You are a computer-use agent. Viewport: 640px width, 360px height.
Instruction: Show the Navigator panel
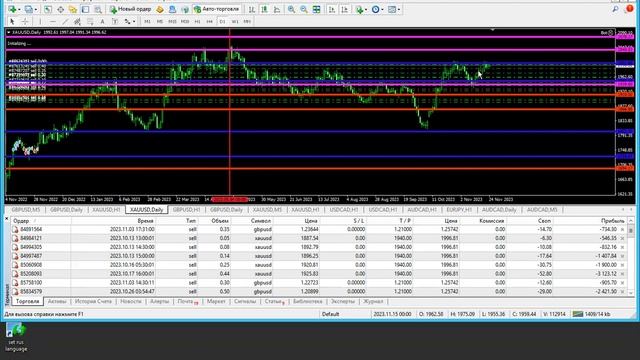pyautogui.click(x=73, y=9)
